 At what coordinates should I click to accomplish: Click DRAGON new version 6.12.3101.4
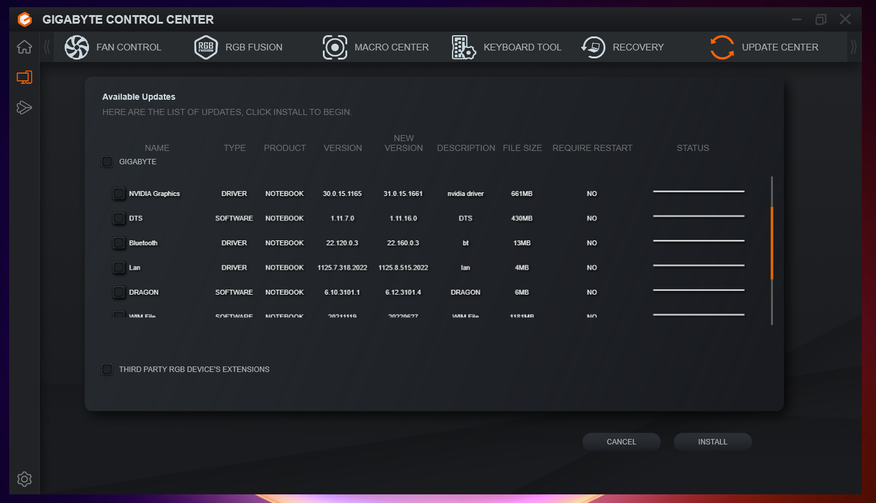(x=403, y=292)
